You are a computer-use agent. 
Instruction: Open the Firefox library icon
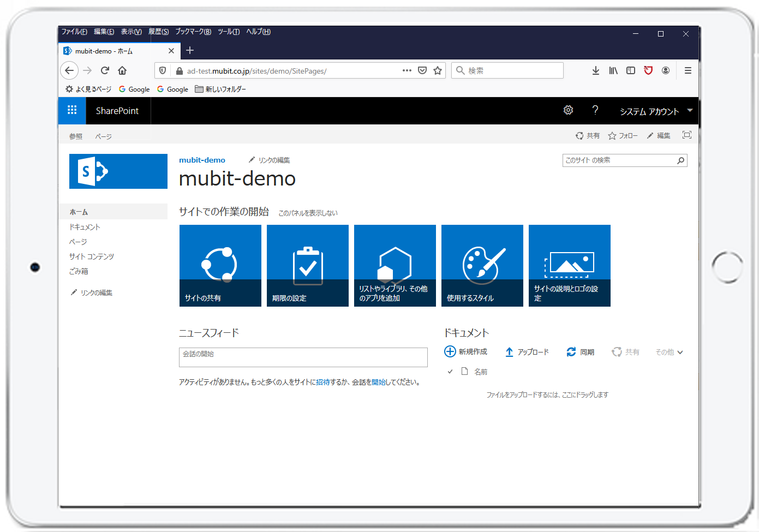pos(613,70)
